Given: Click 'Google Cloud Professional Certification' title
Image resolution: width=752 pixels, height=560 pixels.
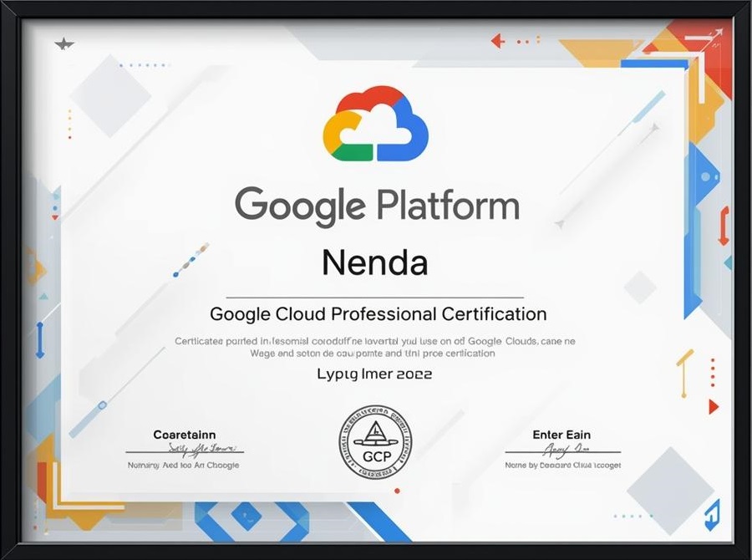Looking at the screenshot, I should click(379, 314).
